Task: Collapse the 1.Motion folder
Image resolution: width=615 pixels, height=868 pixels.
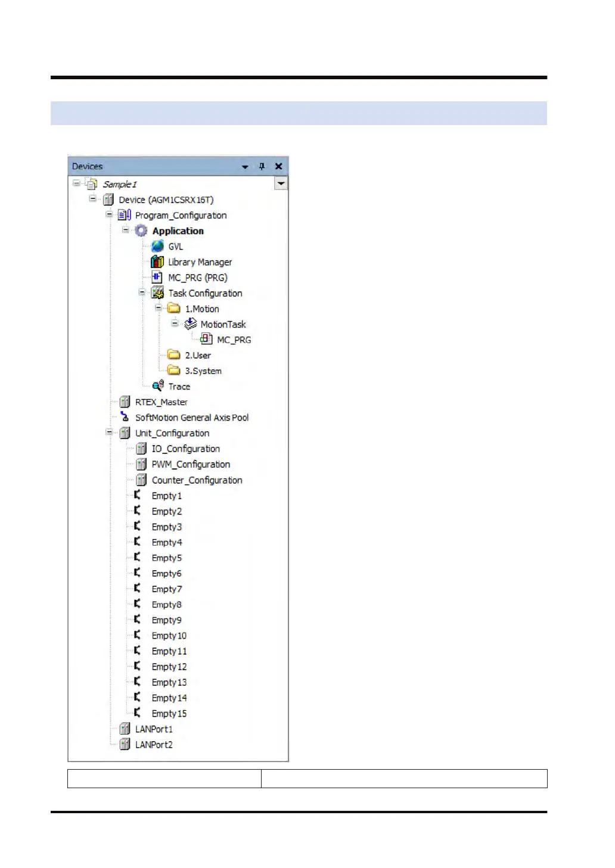Action: (159, 307)
